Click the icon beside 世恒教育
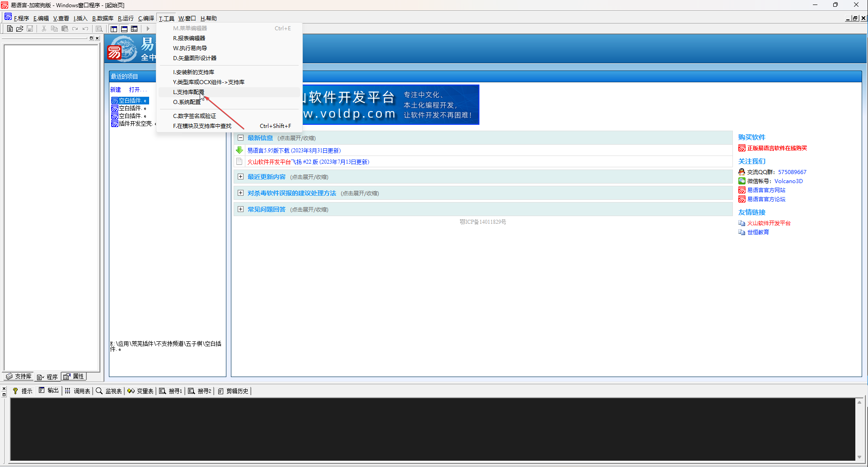Screen dimensions: 868x467 (741, 232)
